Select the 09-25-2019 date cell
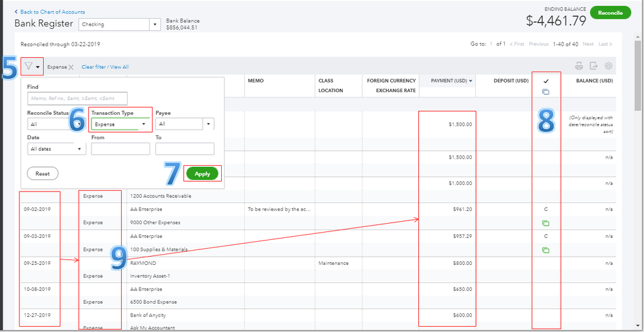Viewport: 644px width, 332px height. pyautogui.click(x=37, y=263)
